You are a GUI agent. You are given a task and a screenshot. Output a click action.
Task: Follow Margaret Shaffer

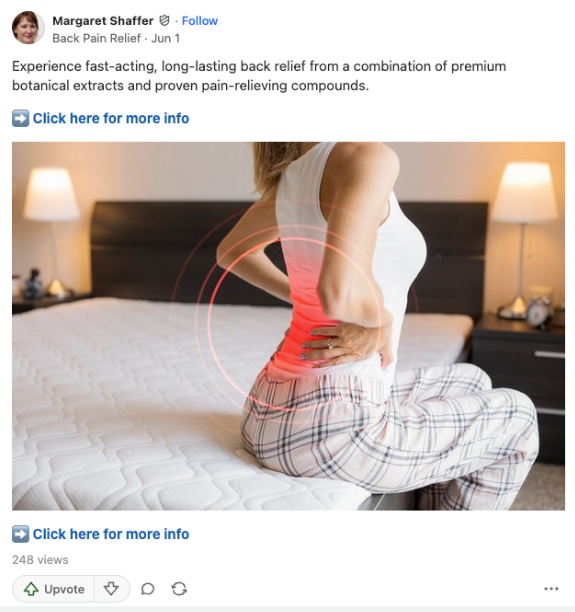[200, 21]
